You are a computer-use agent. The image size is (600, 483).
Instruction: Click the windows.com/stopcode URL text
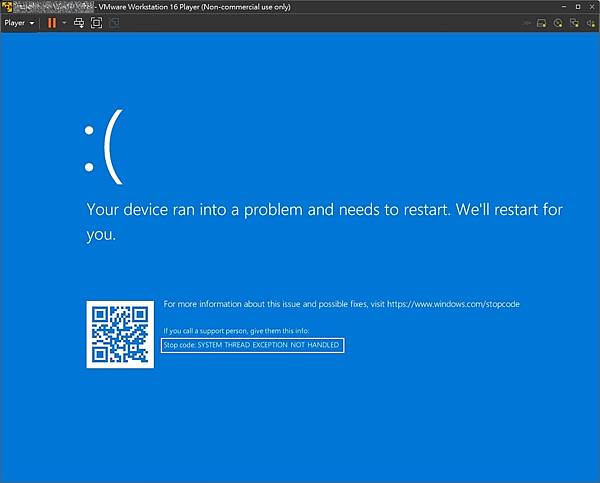point(453,304)
